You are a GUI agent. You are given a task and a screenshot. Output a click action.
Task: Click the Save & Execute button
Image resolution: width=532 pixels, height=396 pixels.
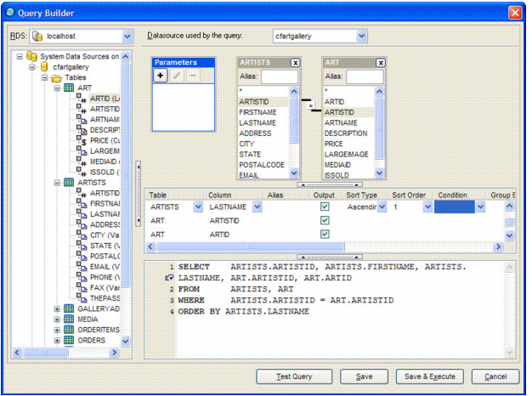click(430, 376)
